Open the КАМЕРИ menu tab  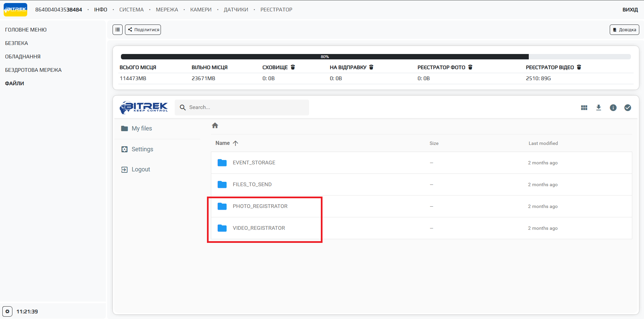coord(201,10)
